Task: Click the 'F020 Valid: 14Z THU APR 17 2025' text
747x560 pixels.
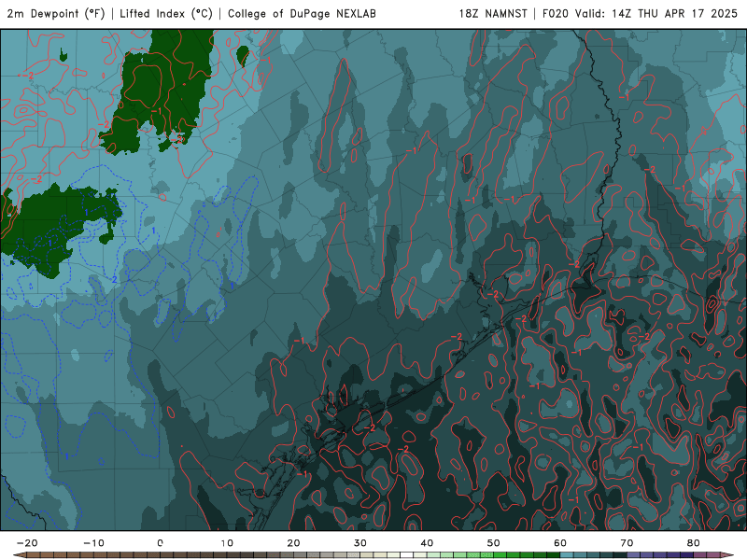Action: click(640, 14)
